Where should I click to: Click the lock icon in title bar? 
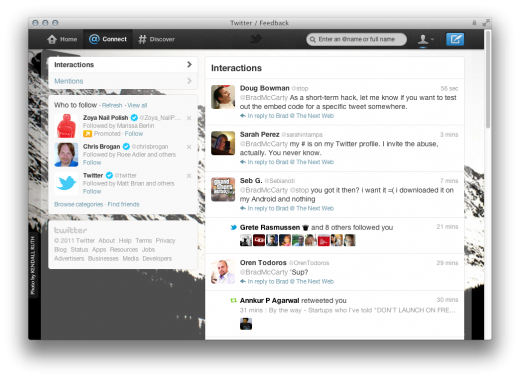coord(474,23)
